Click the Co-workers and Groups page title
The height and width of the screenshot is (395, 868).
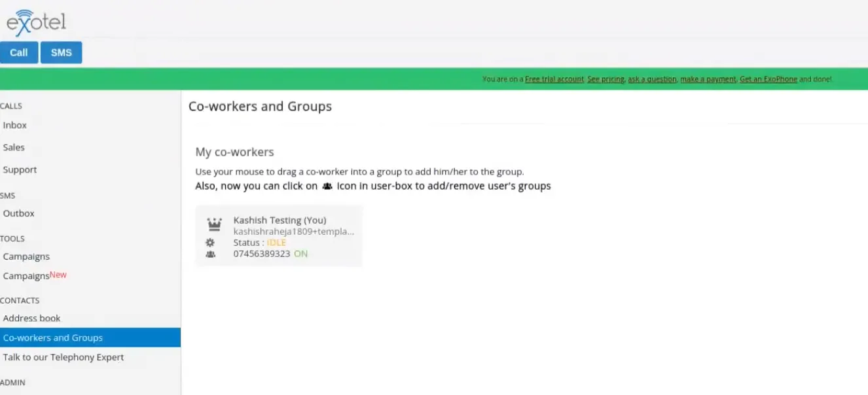point(260,106)
